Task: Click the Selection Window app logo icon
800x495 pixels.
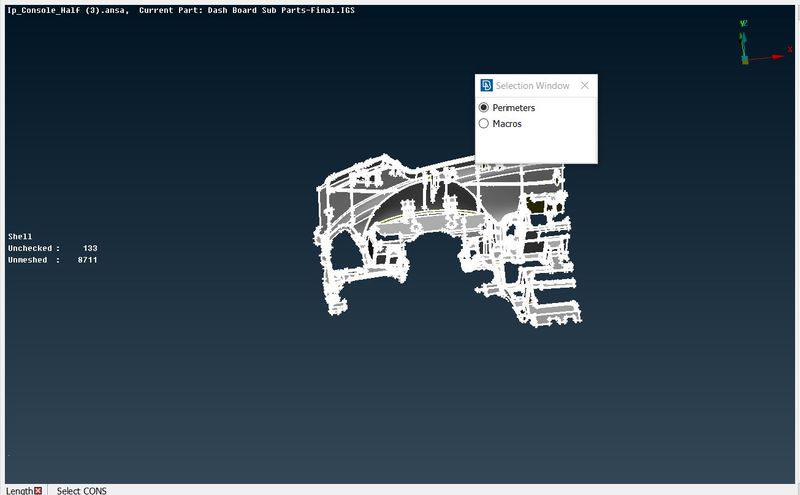Action: tap(486, 85)
